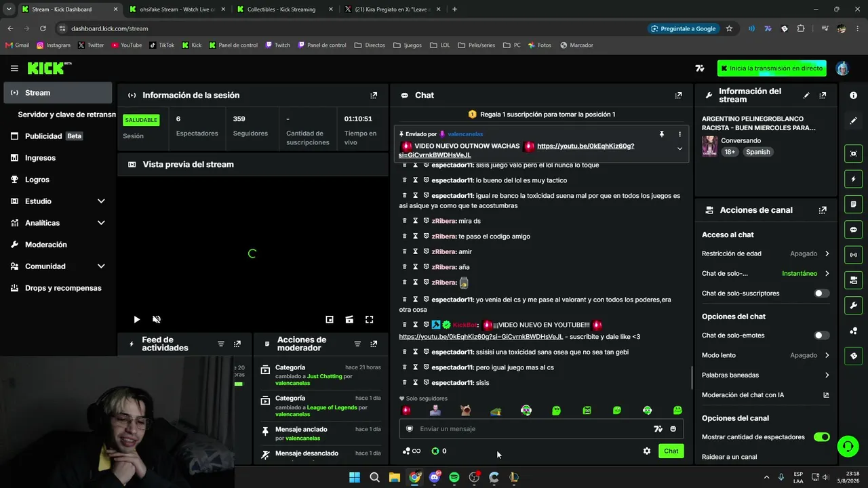
Task: Open File Explorer from the taskbar
Action: [394, 477]
